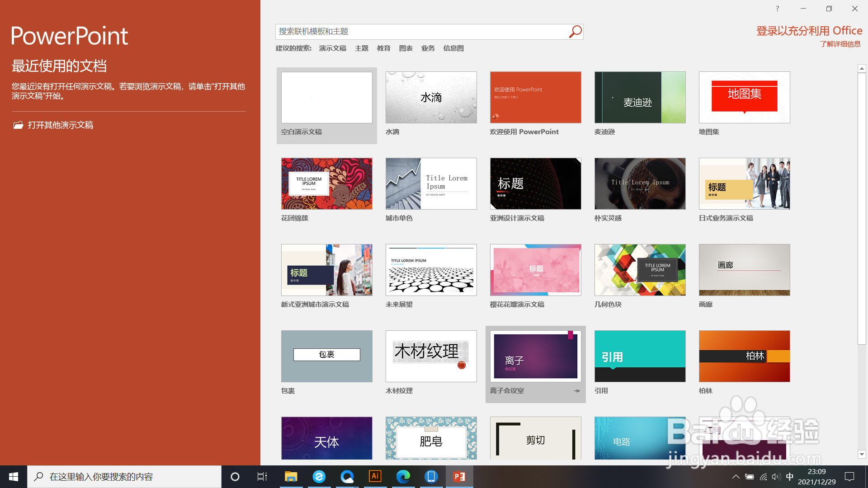Viewport: 868px width, 488px height.
Task: Select the 引用 teal template
Action: tap(640, 357)
